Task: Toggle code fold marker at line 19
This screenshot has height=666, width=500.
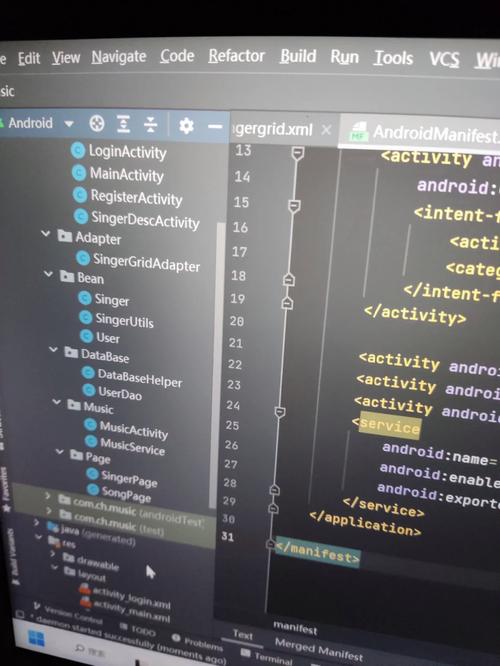Action: [287, 302]
